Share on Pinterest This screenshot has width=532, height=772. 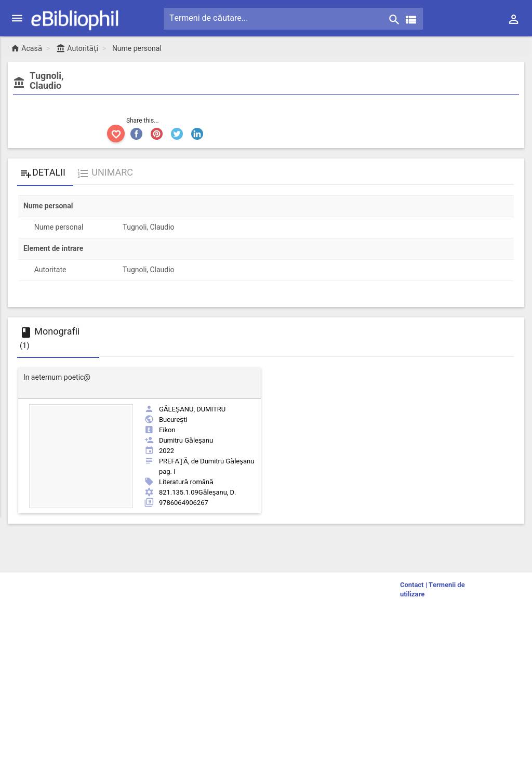pyautogui.click(x=156, y=134)
